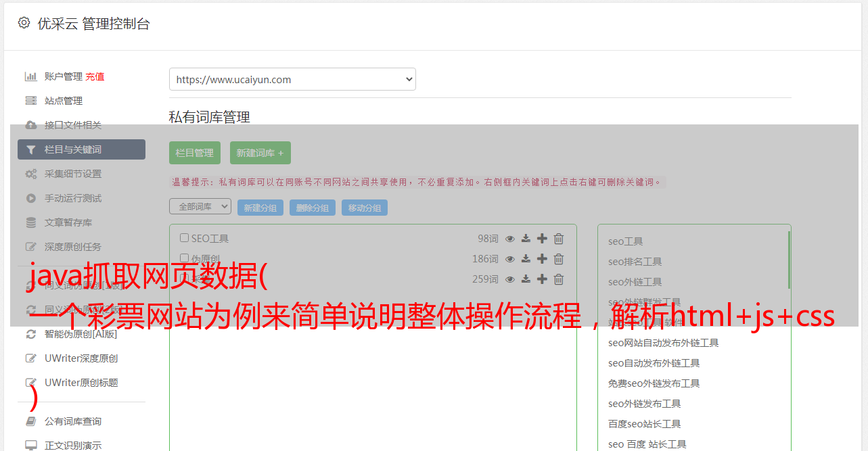Select 'seo排名工具' in the keyword list
This screenshot has width=868, height=451.
tap(635, 262)
